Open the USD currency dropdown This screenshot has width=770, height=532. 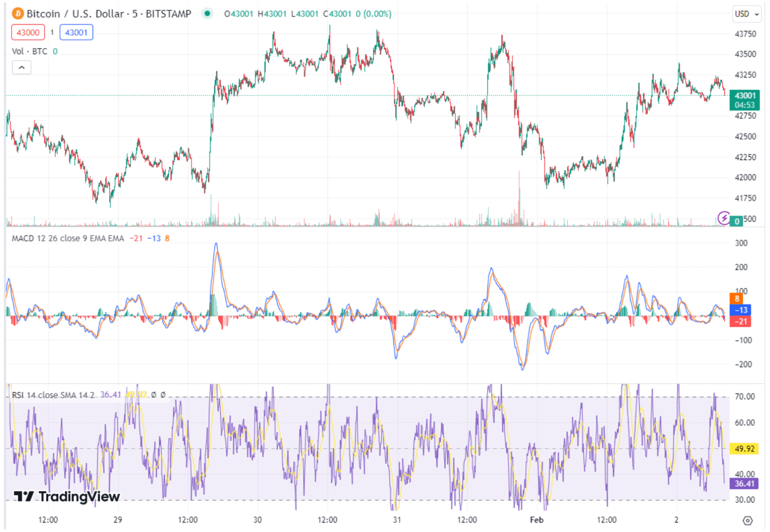746,14
